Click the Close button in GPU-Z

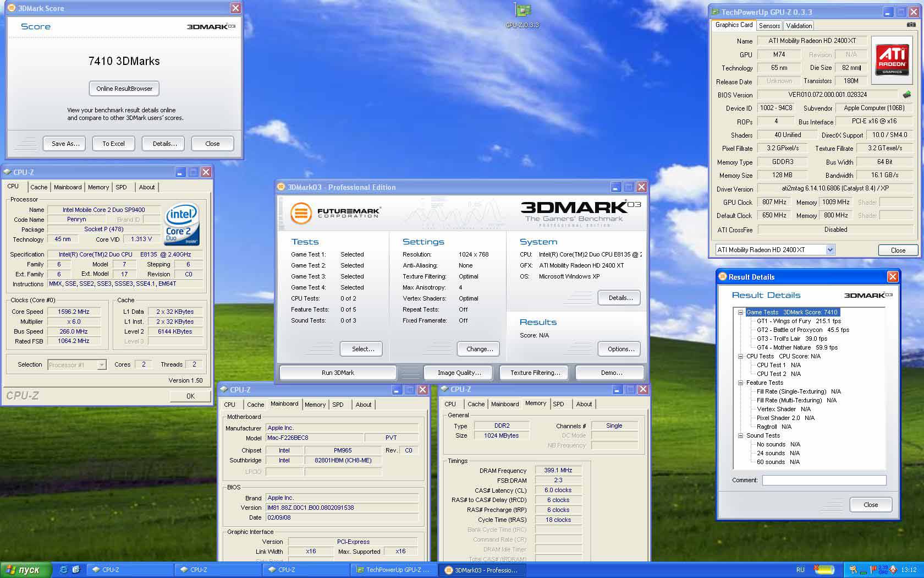[898, 250]
